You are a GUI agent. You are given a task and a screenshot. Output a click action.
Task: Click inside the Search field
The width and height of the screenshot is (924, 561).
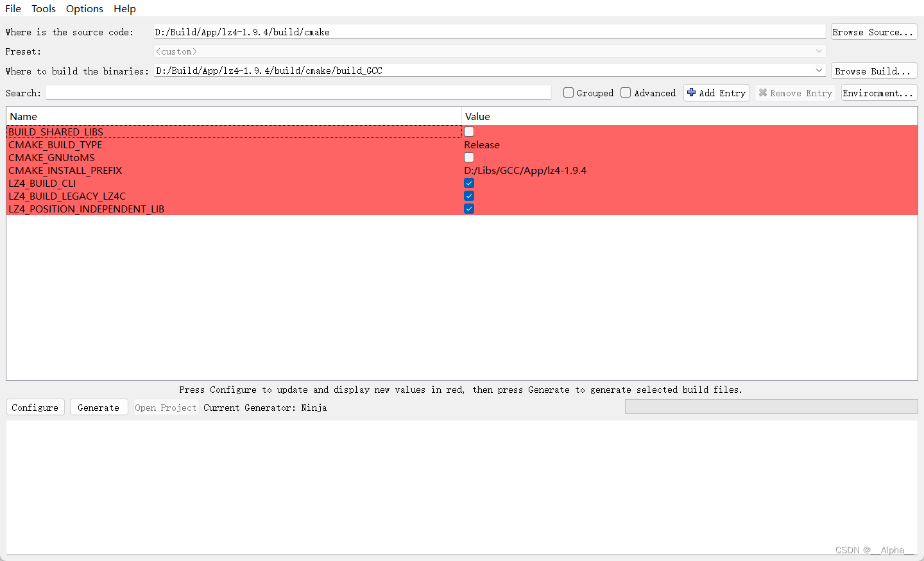[x=298, y=92]
